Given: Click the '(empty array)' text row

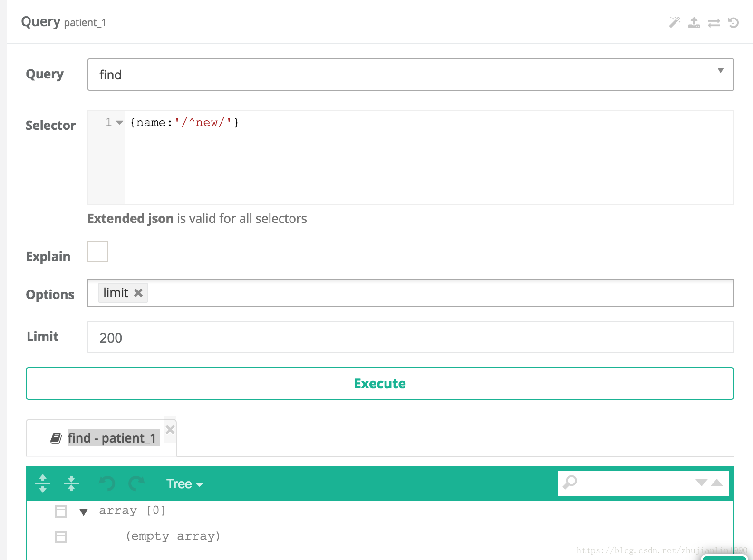Looking at the screenshot, I should pyautogui.click(x=173, y=536).
